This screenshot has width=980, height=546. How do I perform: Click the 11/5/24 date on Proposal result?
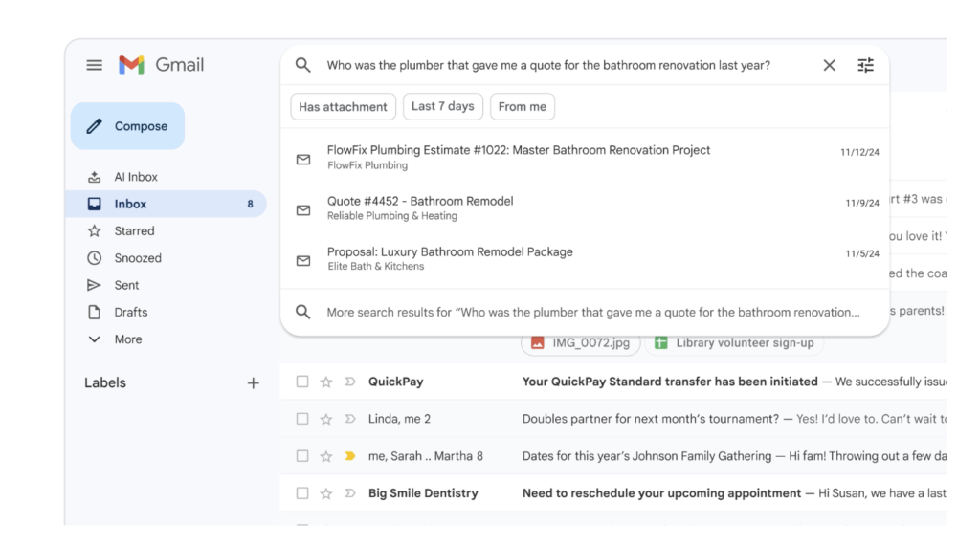click(x=862, y=253)
